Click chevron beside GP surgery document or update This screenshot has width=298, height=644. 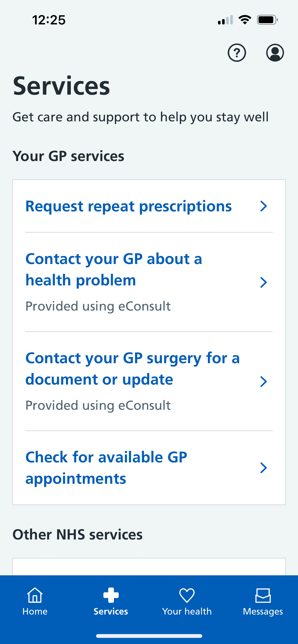tap(264, 382)
